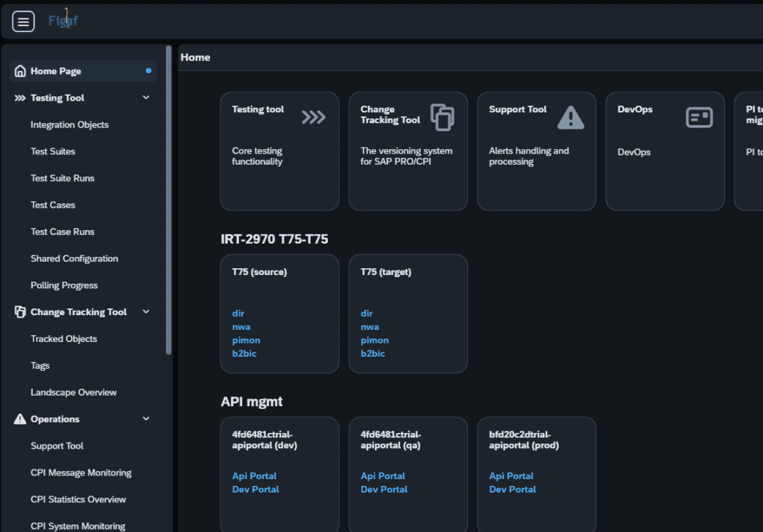Click b2bic link under T75 (target)
This screenshot has width=763, height=532.
[x=373, y=353]
